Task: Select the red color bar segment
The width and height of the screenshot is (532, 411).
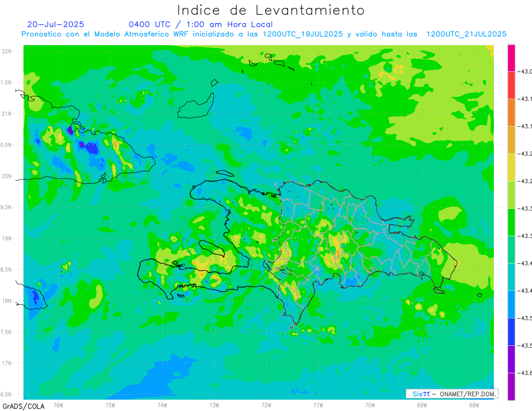Action: click(x=511, y=85)
